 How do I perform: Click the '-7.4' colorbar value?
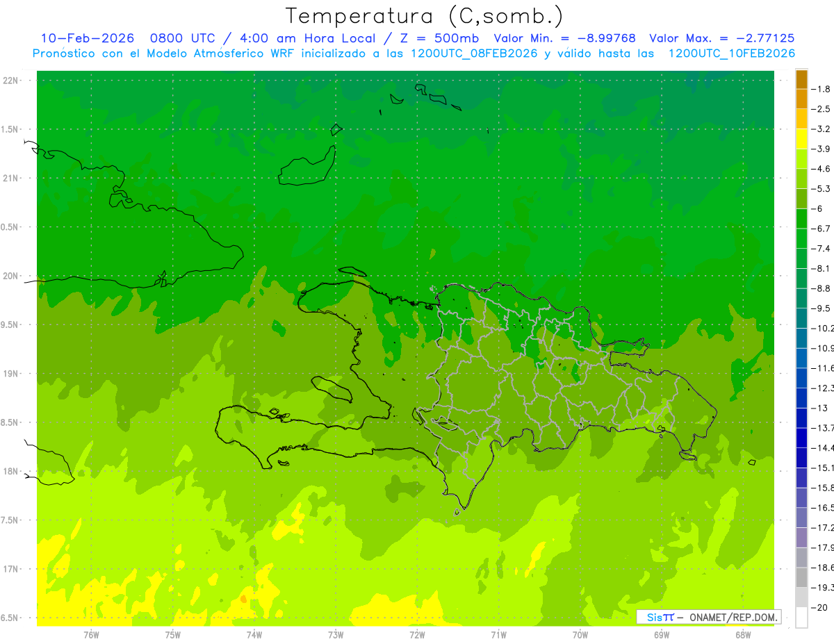click(821, 249)
